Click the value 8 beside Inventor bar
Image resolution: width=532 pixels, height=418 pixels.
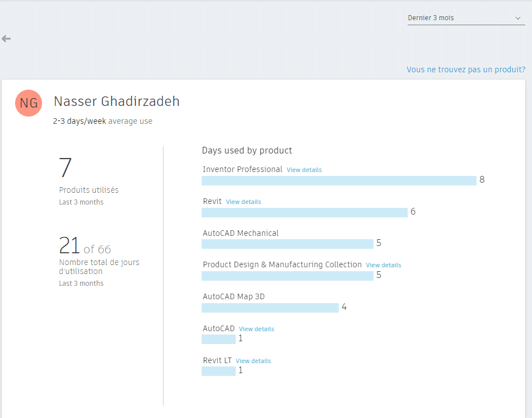click(x=482, y=180)
